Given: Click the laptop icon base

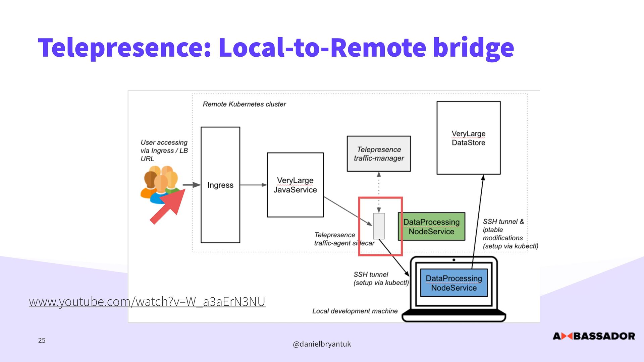Looking at the screenshot, I should (x=454, y=316).
